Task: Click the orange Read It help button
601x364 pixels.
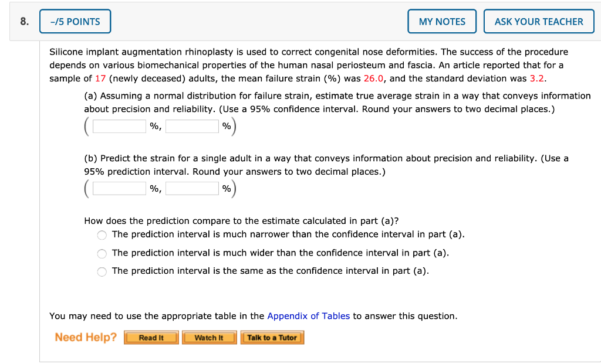Action: point(151,337)
